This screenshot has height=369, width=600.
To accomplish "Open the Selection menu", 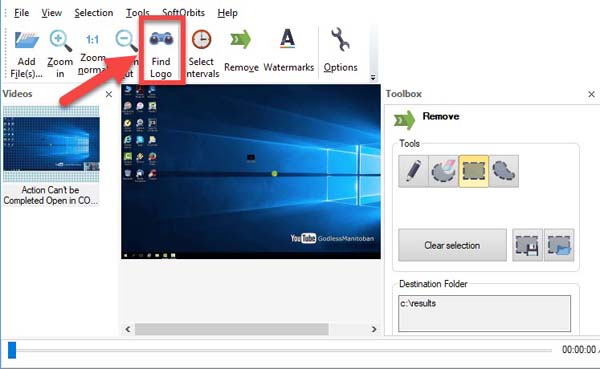I will click(x=94, y=13).
